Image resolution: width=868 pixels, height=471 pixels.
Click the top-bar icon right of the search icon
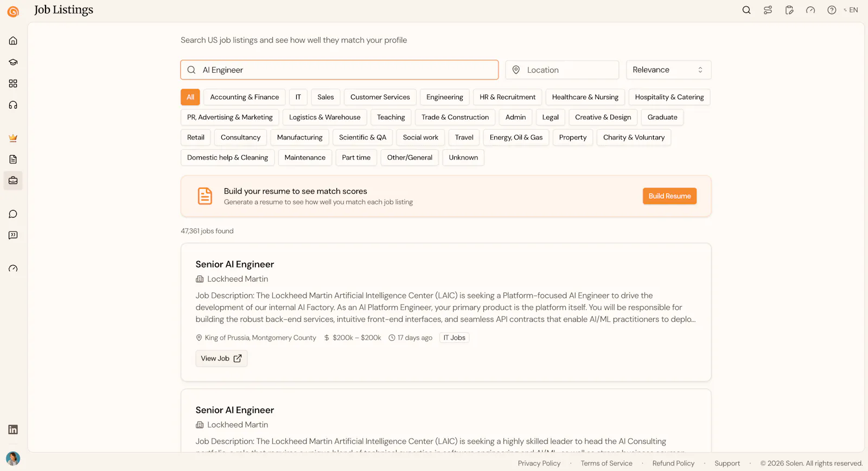(768, 10)
